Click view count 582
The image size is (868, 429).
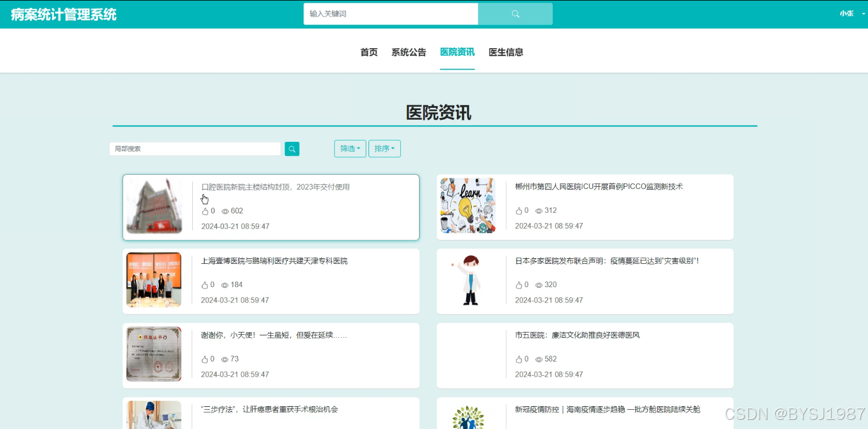click(x=551, y=359)
